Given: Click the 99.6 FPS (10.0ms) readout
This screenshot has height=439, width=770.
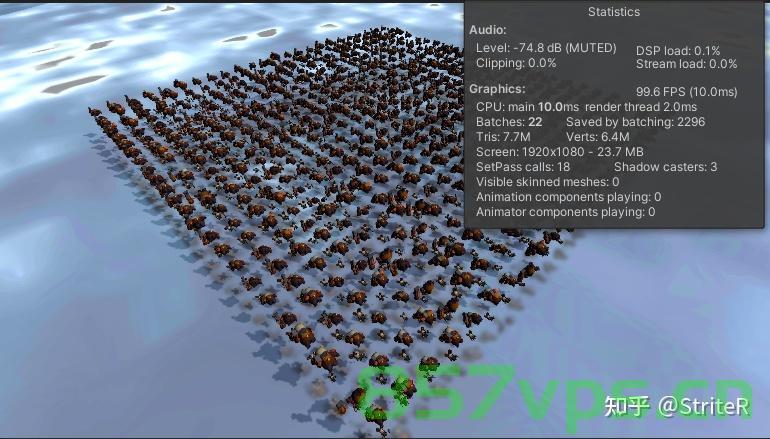Looking at the screenshot, I should pos(687,92).
